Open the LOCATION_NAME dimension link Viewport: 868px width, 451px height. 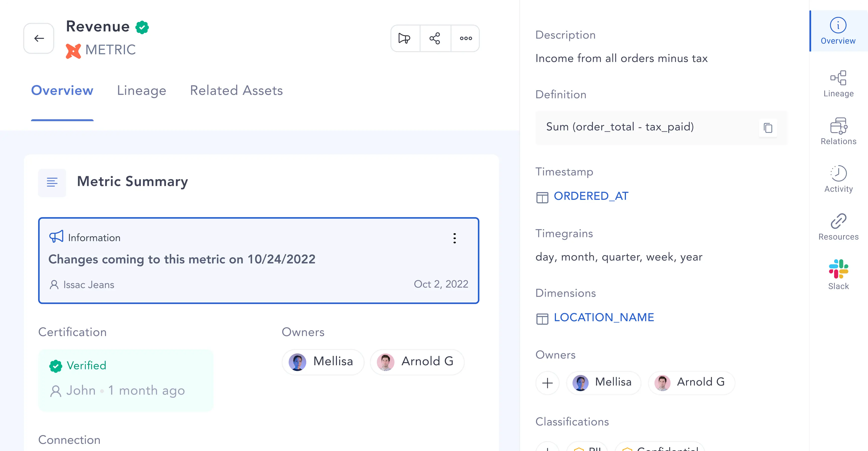coord(604,318)
